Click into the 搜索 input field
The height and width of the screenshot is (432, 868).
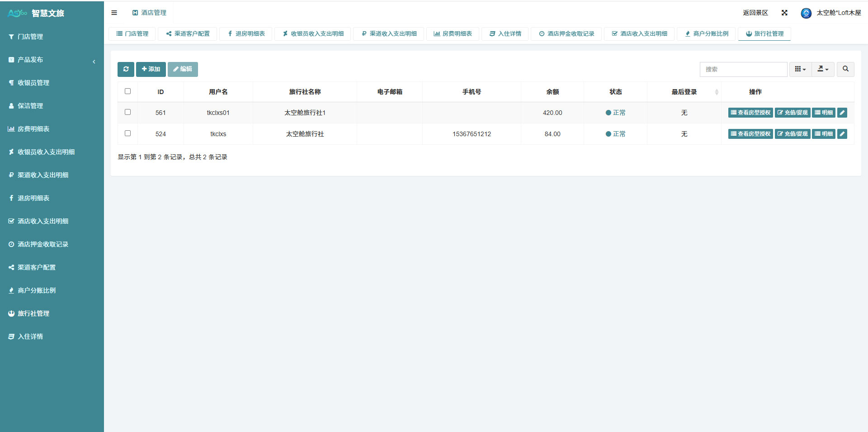pos(743,69)
